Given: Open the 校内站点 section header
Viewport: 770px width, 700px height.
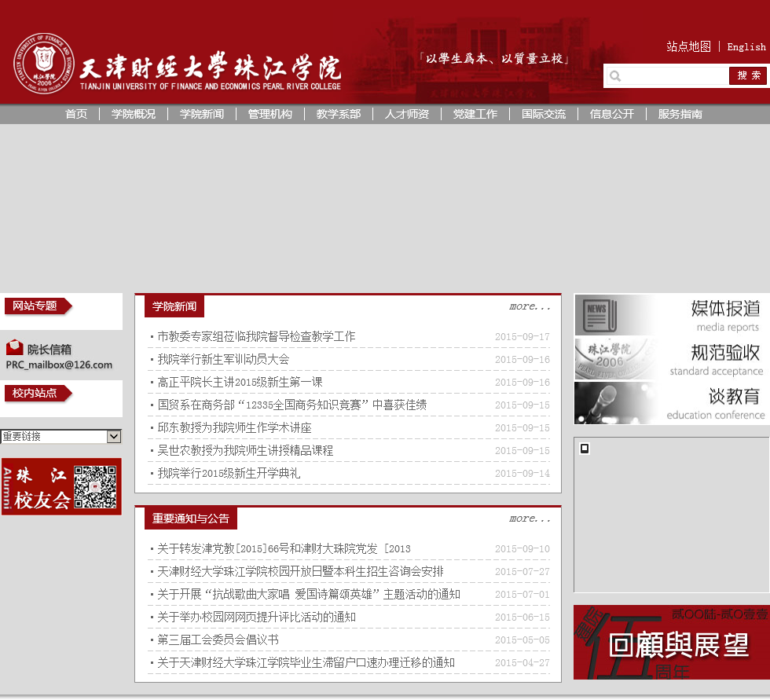Looking at the screenshot, I should click(x=38, y=393).
